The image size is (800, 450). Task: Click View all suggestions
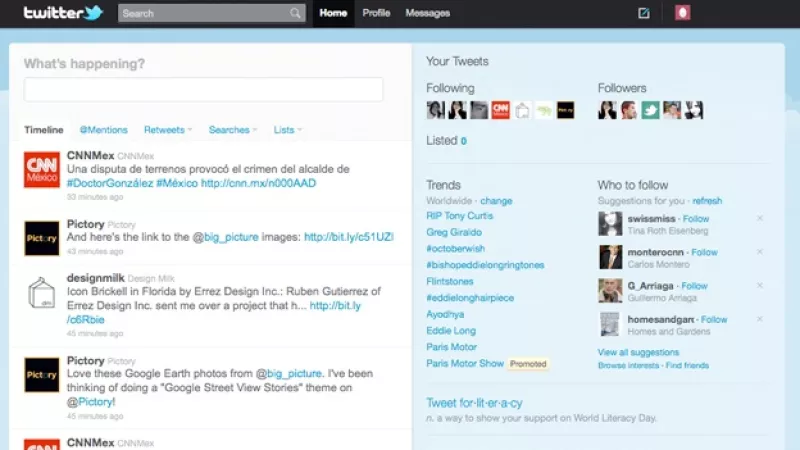(638, 353)
